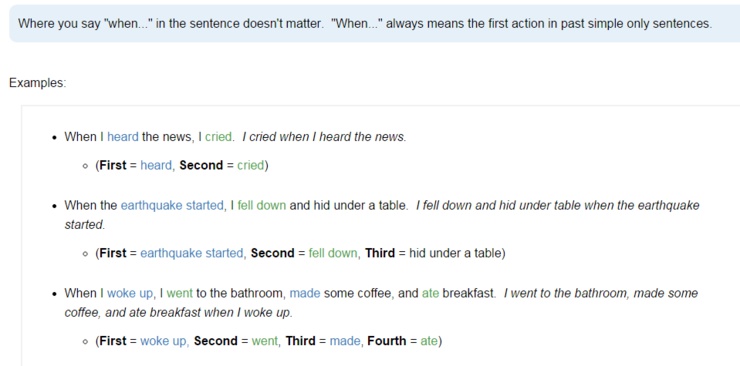The width and height of the screenshot is (740, 366).
Task: Click the blue "heard" in First = heard sub-bullet
Action: (x=156, y=166)
